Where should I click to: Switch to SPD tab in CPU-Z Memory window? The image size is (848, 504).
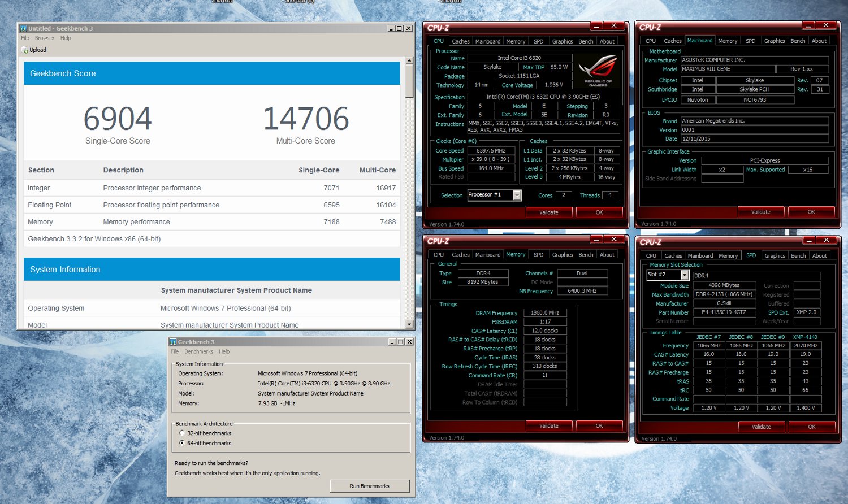539,255
